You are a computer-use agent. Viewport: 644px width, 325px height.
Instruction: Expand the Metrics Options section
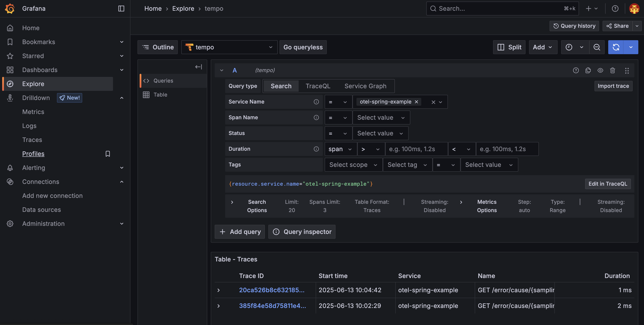[461, 202]
